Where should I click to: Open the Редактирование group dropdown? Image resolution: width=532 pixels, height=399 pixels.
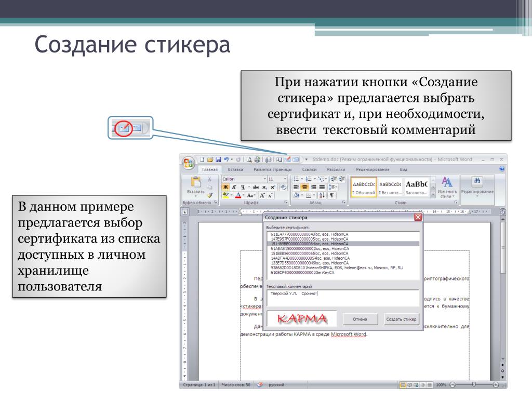(x=477, y=187)
